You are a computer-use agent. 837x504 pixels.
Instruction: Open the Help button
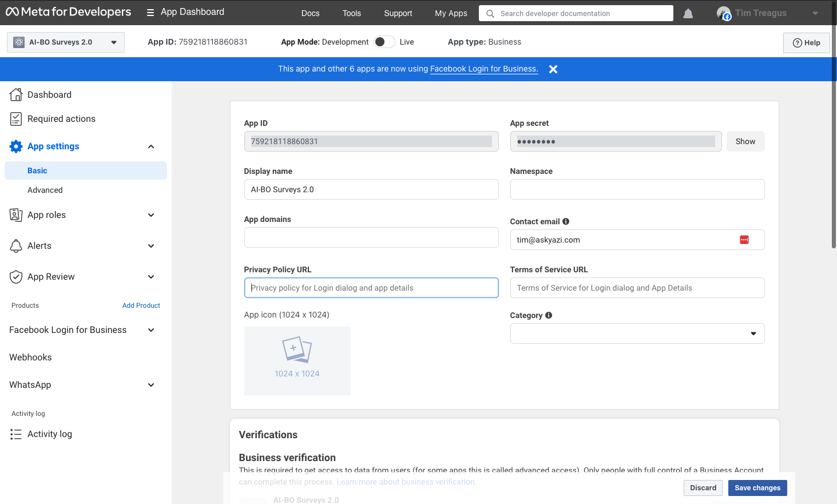click(807, 43)
